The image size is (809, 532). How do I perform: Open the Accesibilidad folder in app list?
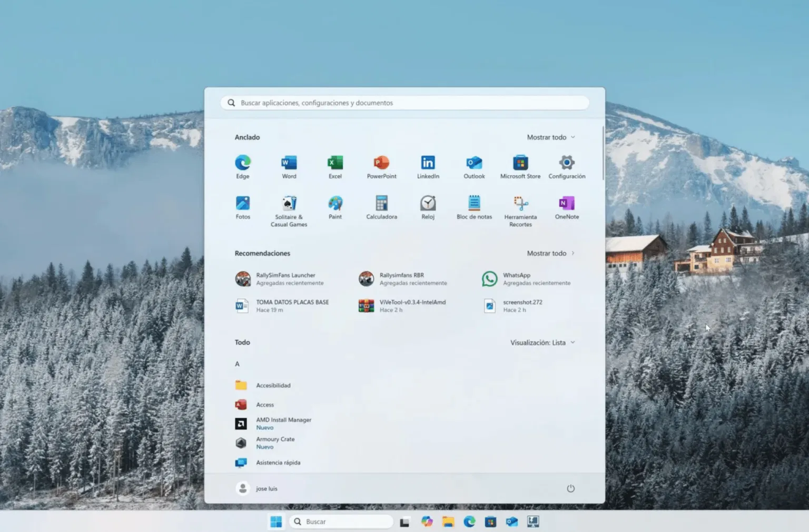263,385
